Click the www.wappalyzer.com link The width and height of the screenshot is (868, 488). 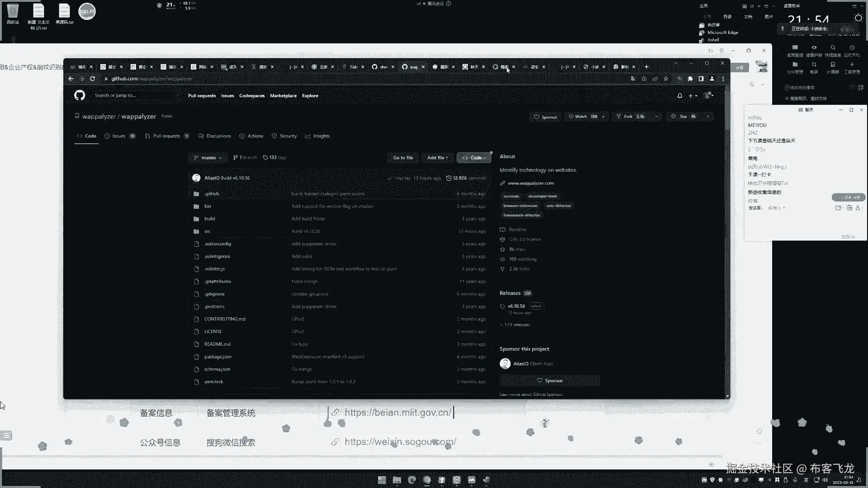(x=530, y=183)
